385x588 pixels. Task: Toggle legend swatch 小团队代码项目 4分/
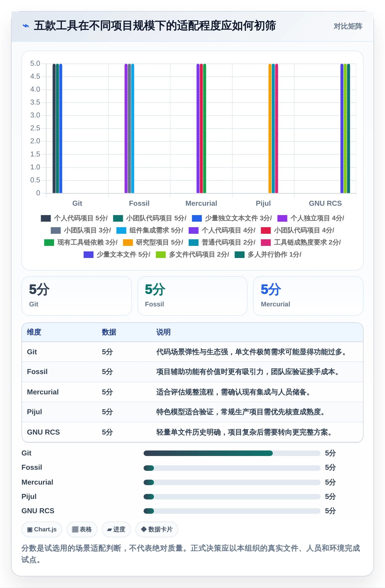pyautogui.click(x=266, y=230)
